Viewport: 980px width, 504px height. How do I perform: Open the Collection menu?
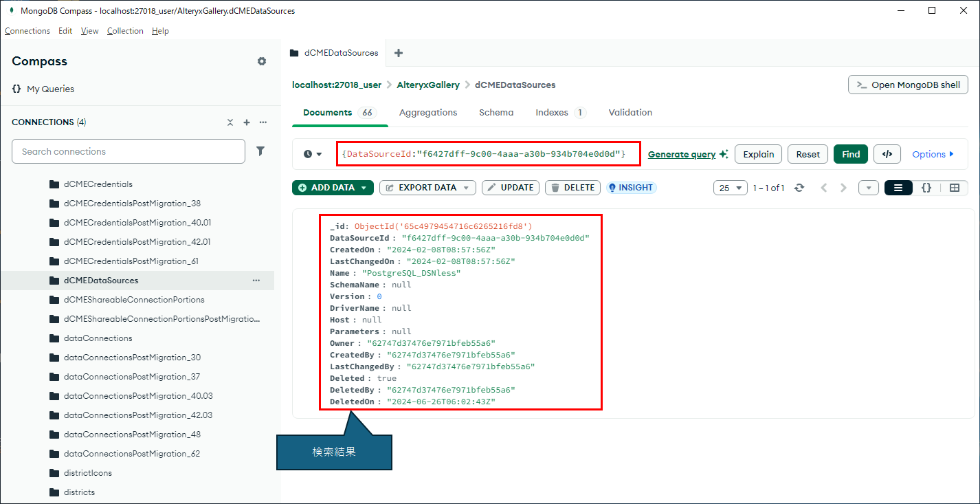[125, 31]
